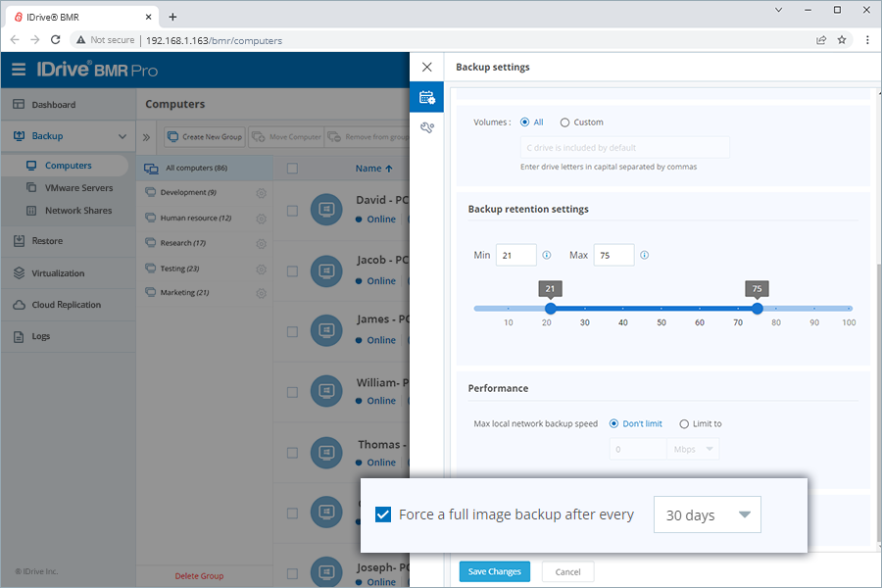Click the hamburger menu icon
Image resolution: width=882 pixels, height=588 pixels.
[x=19, y=70]
